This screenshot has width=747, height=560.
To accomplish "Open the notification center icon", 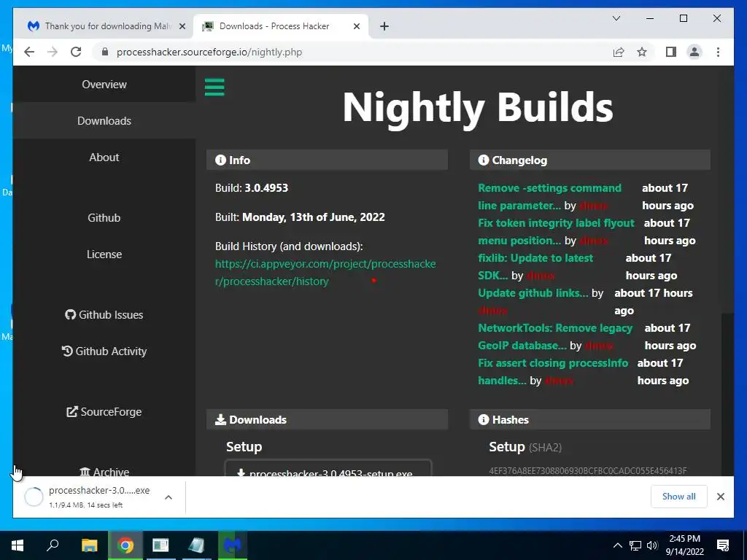I will [x=723, y=545].
